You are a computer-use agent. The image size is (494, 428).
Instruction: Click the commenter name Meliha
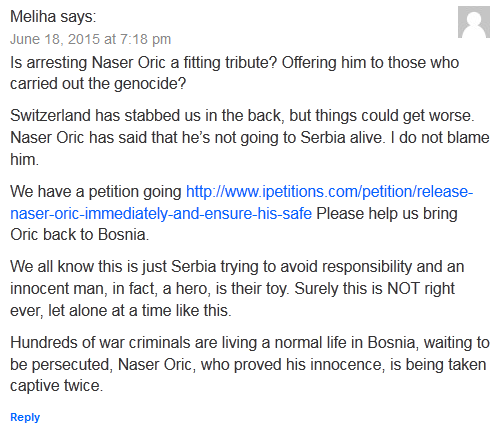point(33,16)
